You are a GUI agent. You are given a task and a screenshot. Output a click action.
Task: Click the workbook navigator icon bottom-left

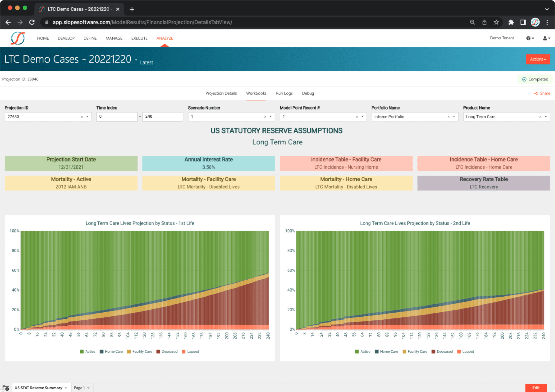[x=6, y=387]
